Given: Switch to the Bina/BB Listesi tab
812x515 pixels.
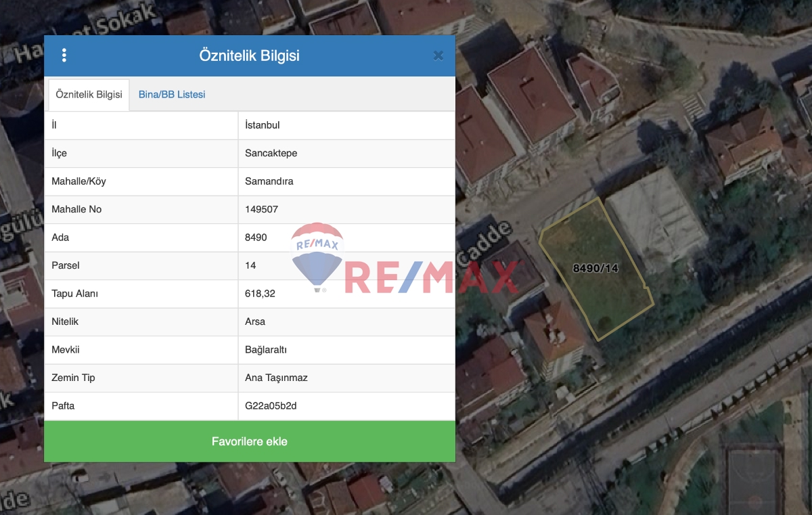Looking at the screenshot, I should 172,95.
